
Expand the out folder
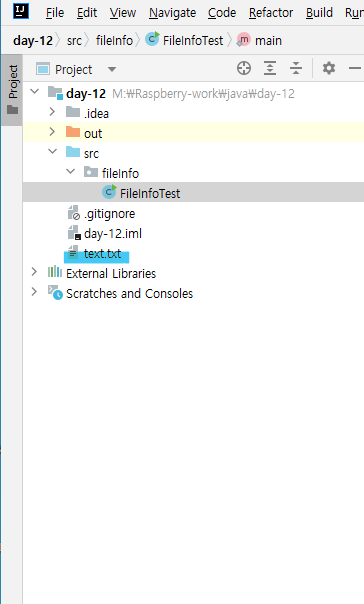tap(52, 132)
